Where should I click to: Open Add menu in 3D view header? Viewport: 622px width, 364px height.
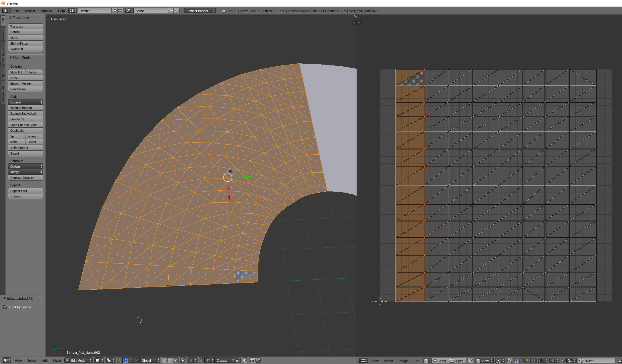[x=45, y=361]
